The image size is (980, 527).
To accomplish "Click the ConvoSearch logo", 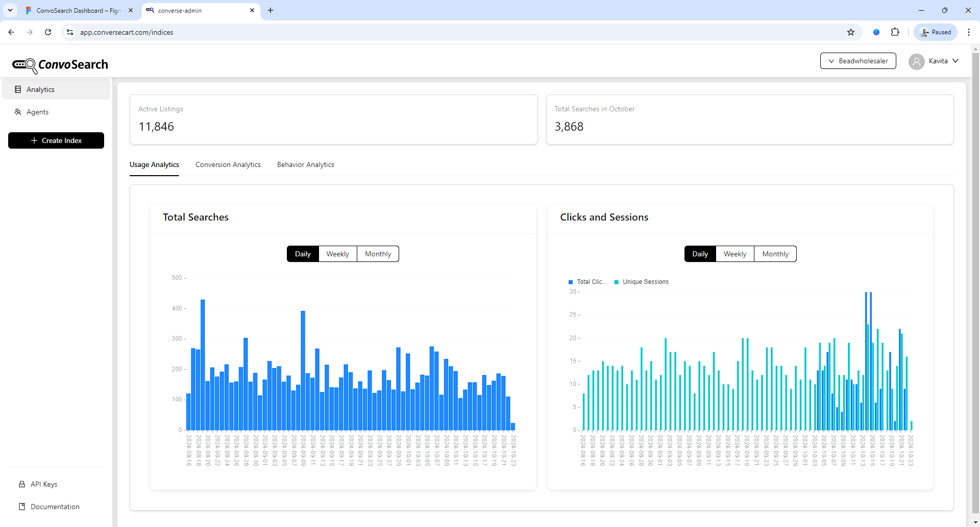I will click(x=60, y=65).
